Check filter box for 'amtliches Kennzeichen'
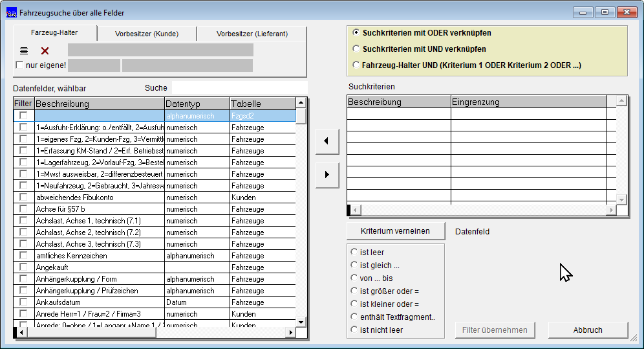Screen dimensions: 644x349 [x=23, y=255]
